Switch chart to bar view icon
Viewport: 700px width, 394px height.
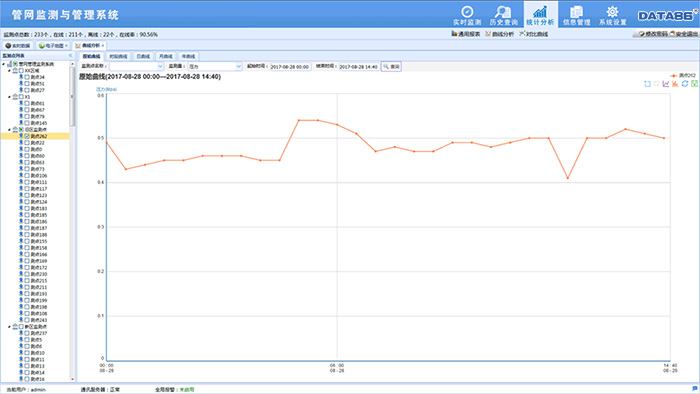(675, 84)
